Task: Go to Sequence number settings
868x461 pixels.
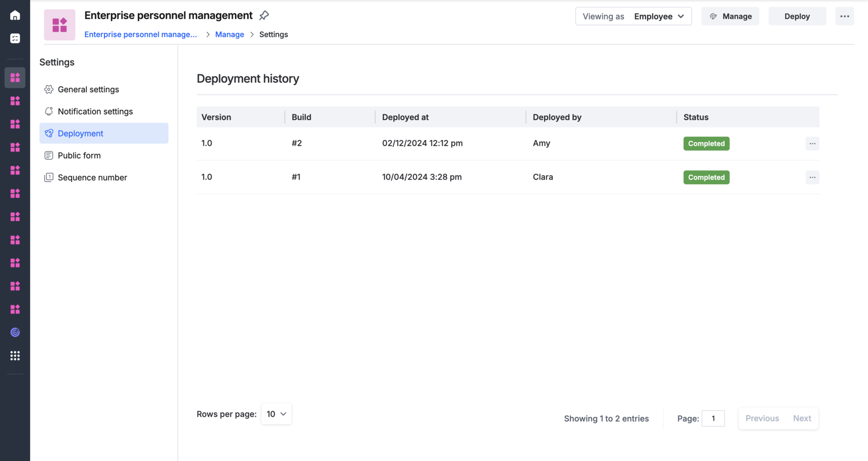Action: 92,178
